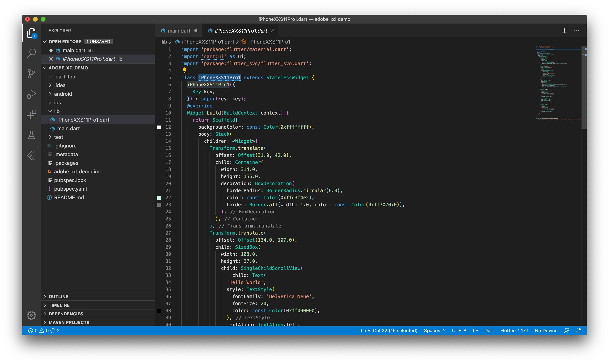Open the notifications bell in status bar
Viewport: 609px width, 364px height.
[x=579, y=330]
